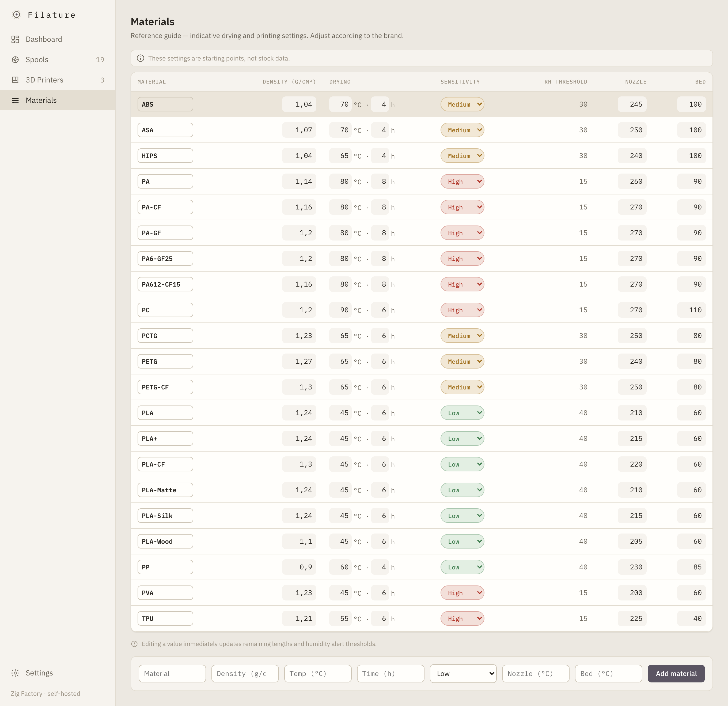Open HIPS sensitivity dropdown
The width and height of the screenshot is (728, 706).
point(462,156)
